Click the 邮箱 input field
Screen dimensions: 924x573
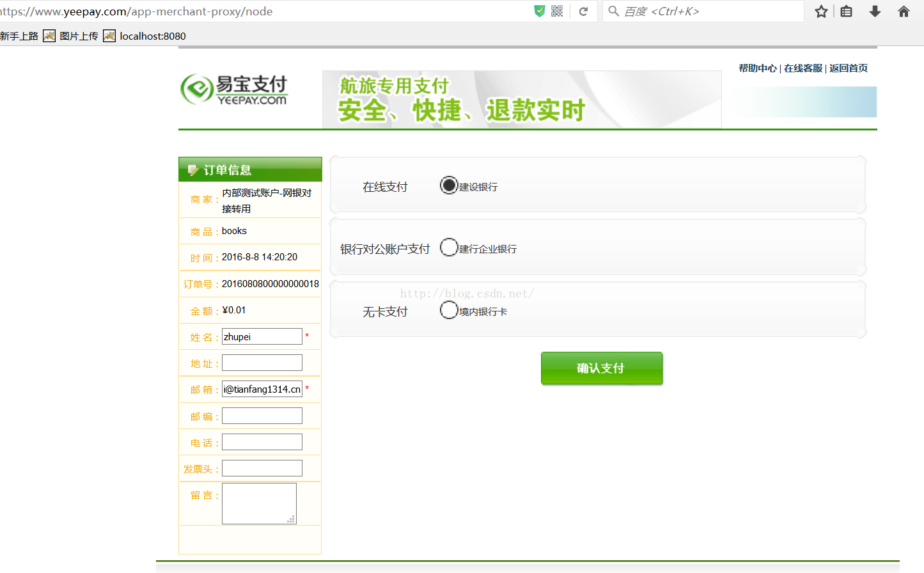tap(262, 389)
